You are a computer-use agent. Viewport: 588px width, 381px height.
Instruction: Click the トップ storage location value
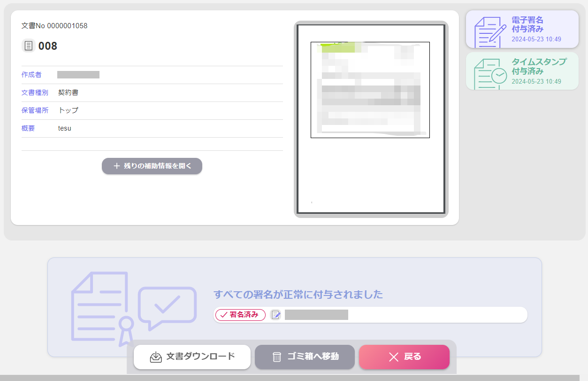69,110
